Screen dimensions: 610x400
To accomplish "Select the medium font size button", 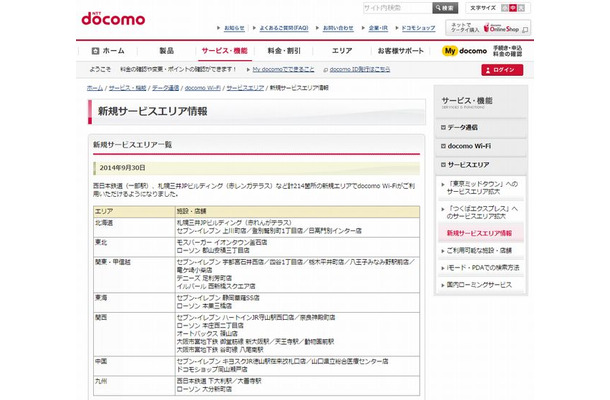I will 513,8.
